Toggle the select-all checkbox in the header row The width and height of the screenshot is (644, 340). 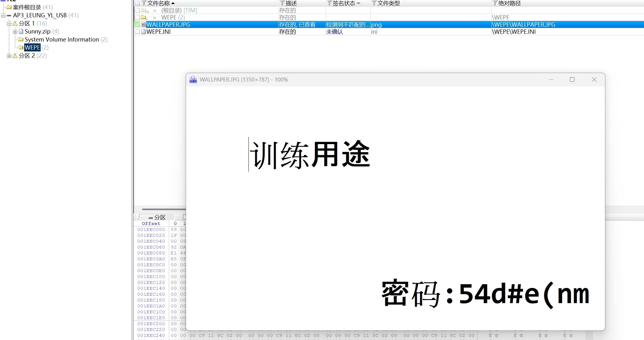coord(137,3)
